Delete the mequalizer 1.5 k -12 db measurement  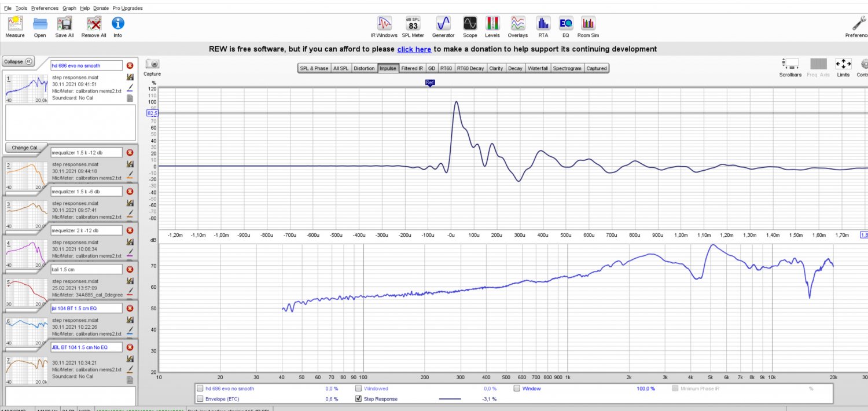[x=130, y=152]
